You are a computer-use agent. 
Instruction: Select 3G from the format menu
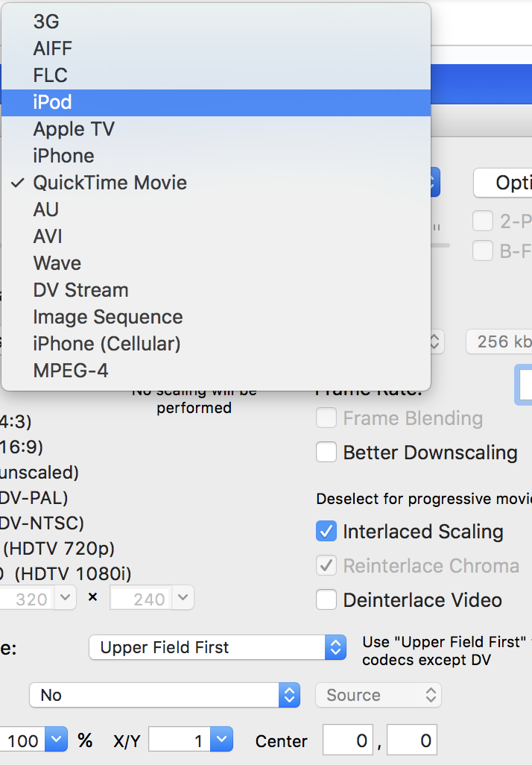(x=216, y=22)
